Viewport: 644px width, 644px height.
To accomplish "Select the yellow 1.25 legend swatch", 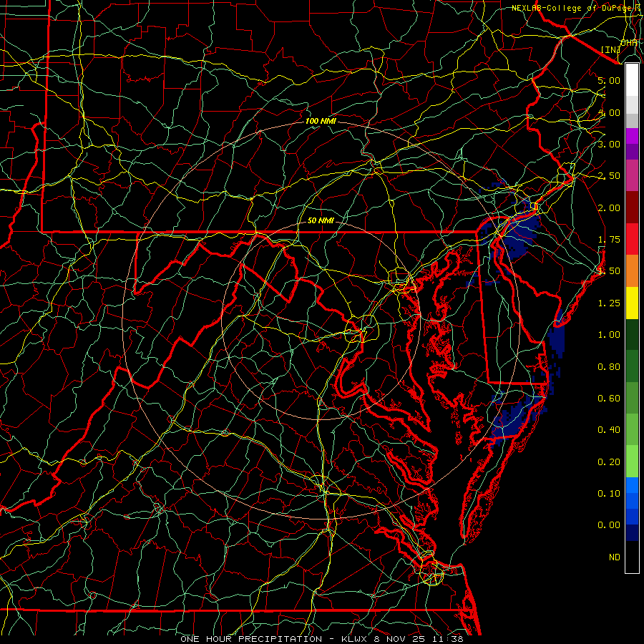I will coord(632,303).
